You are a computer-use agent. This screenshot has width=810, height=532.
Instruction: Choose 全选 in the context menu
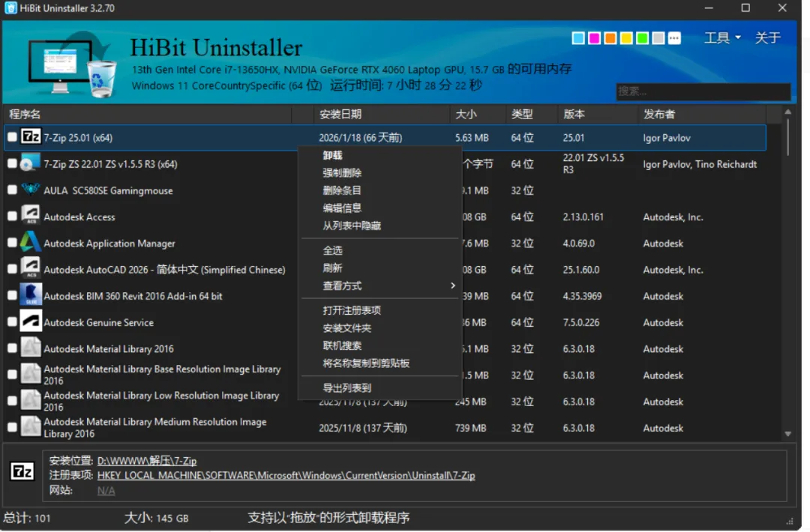click(x=379, y=250)
